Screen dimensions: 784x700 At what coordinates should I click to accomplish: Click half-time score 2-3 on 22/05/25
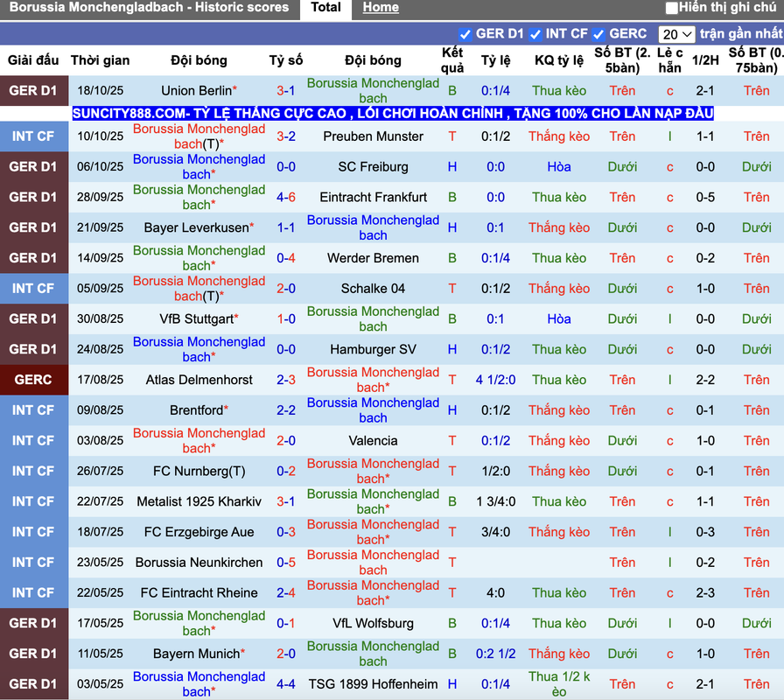click(x=705, y=593)
